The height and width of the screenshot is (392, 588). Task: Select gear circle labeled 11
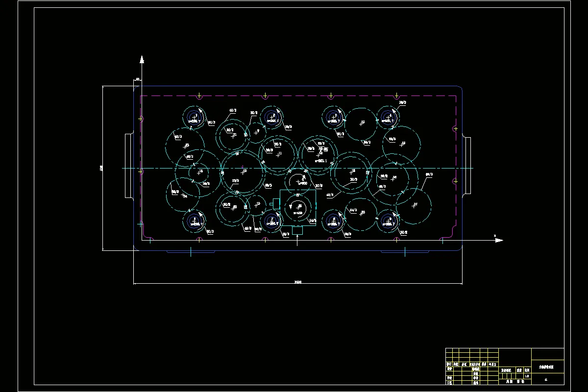(278, 155)
